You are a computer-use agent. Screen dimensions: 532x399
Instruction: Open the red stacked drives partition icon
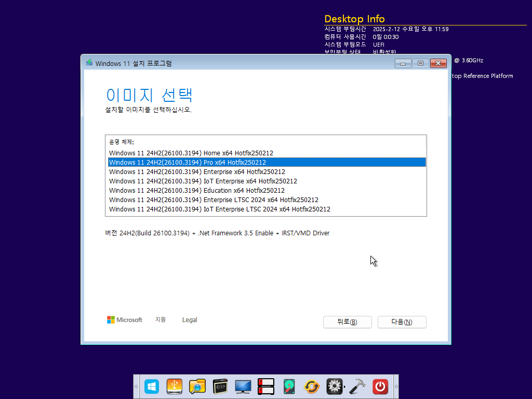click(x=265, y=387)
